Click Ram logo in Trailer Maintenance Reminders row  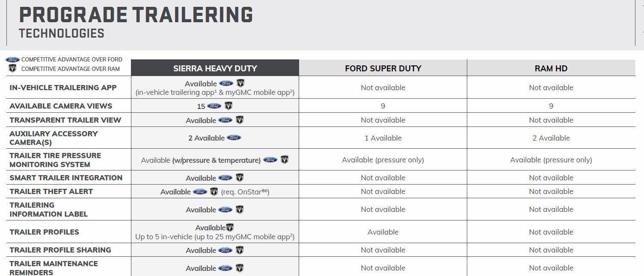click(x=240, y=268)
